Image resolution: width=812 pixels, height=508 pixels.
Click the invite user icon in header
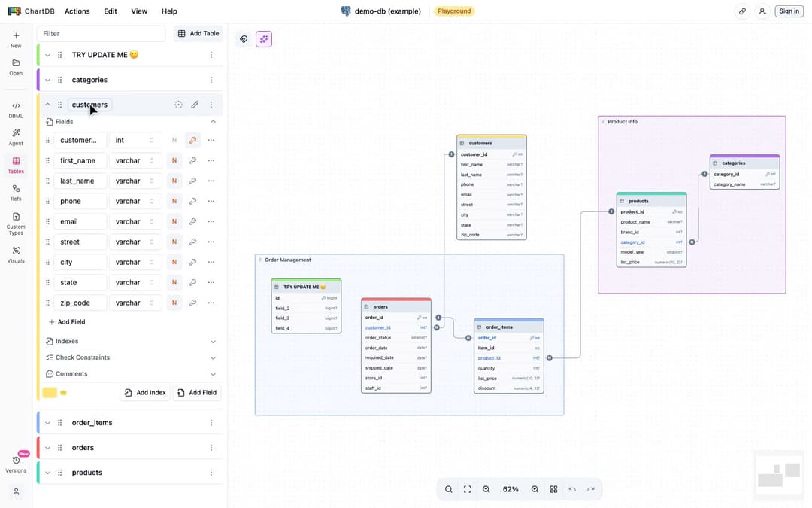(762, 11)
